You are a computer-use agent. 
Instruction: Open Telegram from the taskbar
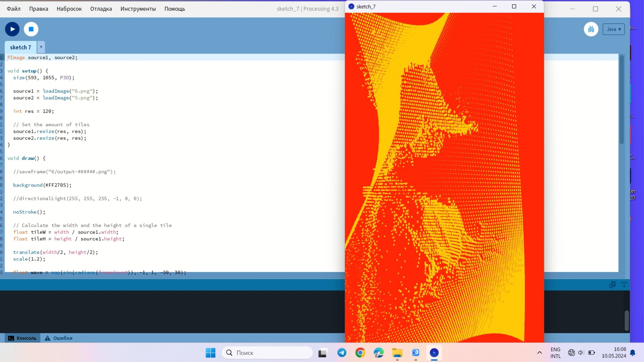(x=342, y=353)
